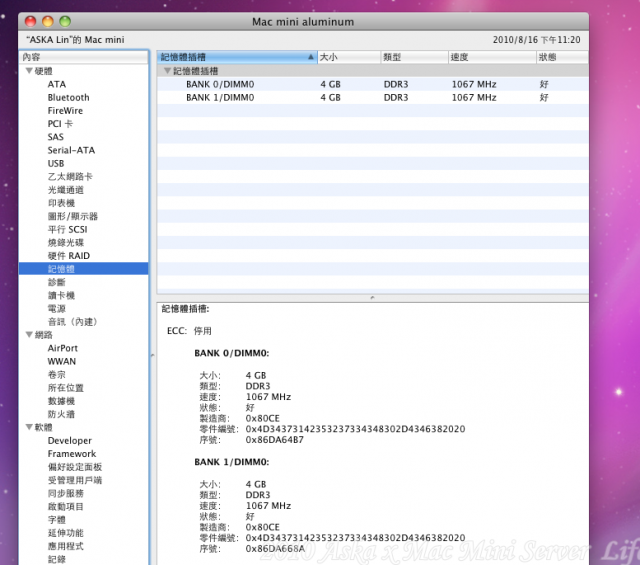This screenshot has height=565, width=640.
Task: Select 所在位置 in the sidebar
Action: click(65, 387)
